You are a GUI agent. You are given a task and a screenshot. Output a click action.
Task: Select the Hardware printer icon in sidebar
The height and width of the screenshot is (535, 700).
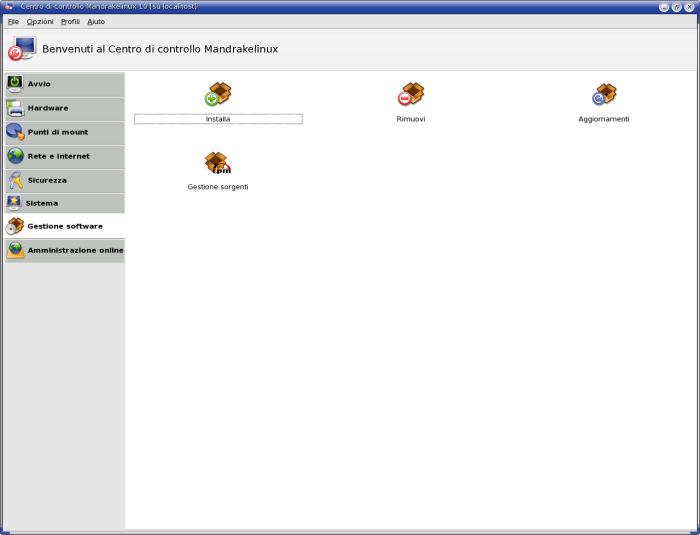pyautogui.click(x=15, y=108)
